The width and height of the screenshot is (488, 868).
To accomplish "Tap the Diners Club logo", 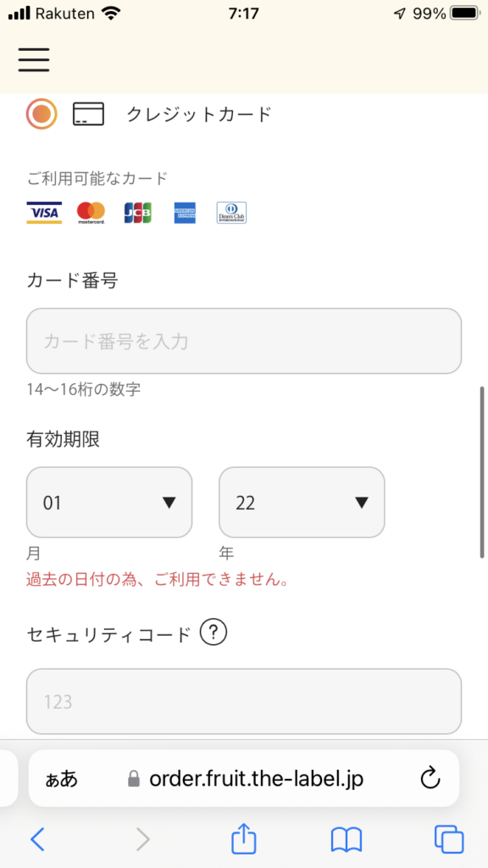I will pos(231,213).
